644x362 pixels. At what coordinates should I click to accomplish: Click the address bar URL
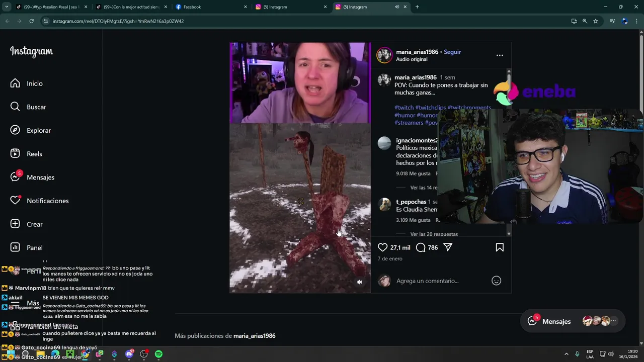pyautogui.click(x=118, y=21)
